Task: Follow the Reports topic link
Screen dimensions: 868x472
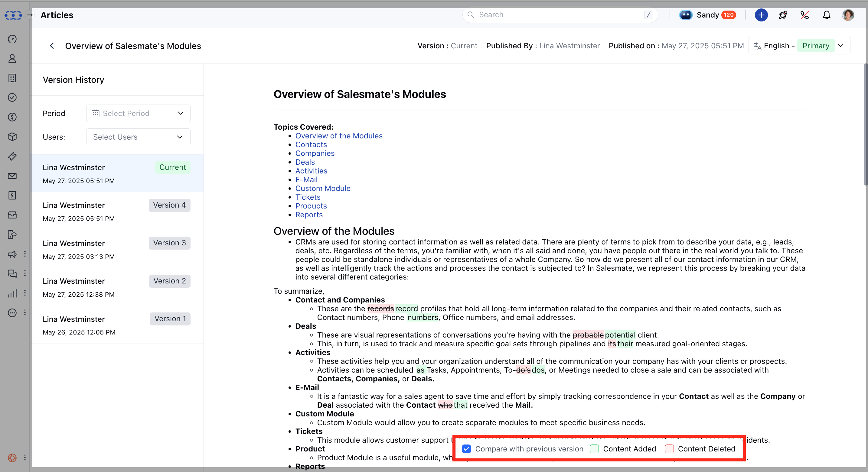Action: (309, 215)
